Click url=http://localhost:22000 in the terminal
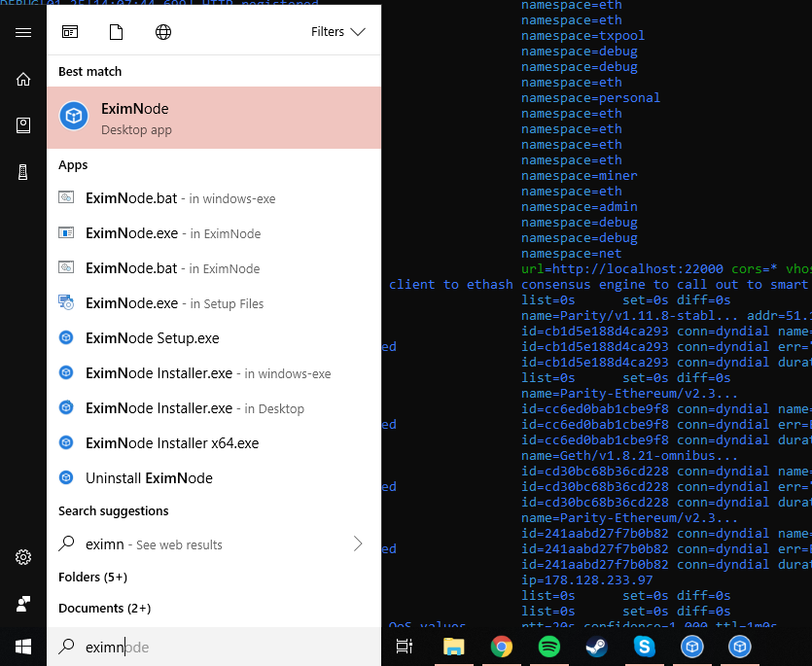The height and width of the screenshot is (666, 812). coord(622,268)
